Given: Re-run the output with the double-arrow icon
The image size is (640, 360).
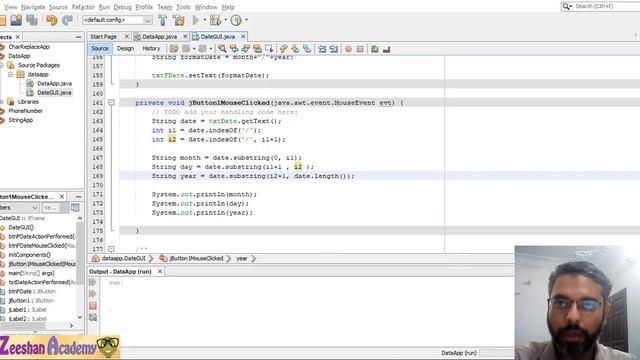Looking at the screenshot, I should (x=93, y=282).
